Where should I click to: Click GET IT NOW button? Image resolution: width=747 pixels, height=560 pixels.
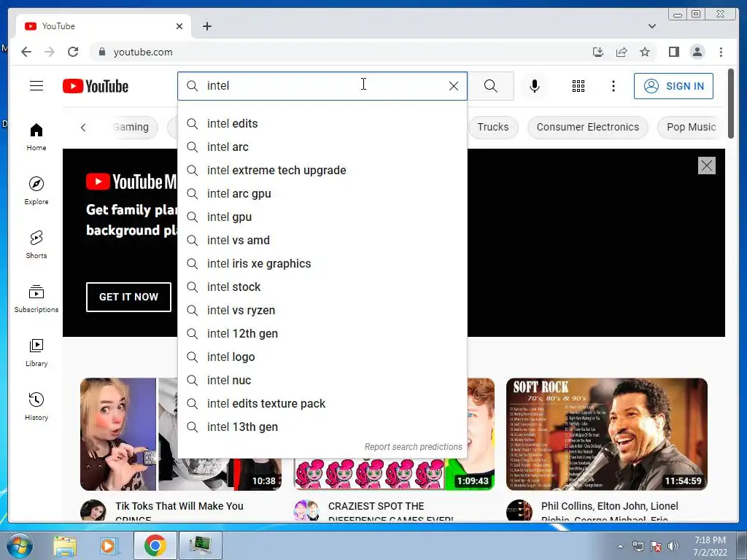click(128, 297)
